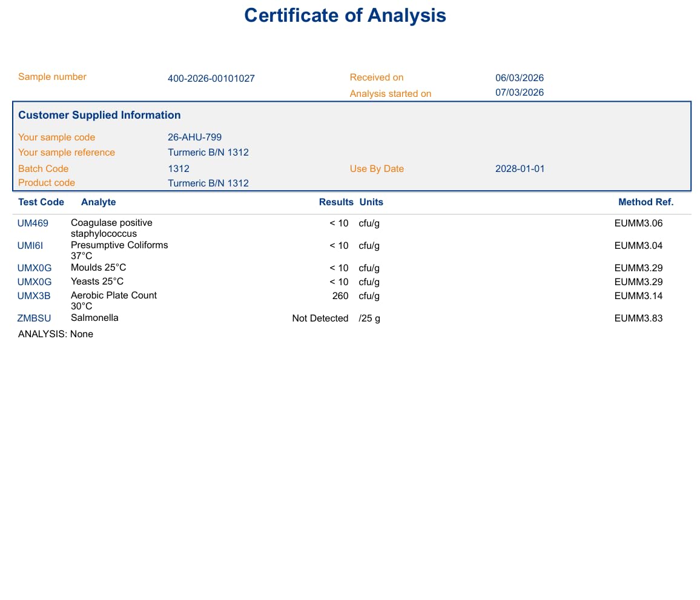700x600 pixels.
Task: Select sample code value 26-AHU-799
Action: click(x=194, y=137)
